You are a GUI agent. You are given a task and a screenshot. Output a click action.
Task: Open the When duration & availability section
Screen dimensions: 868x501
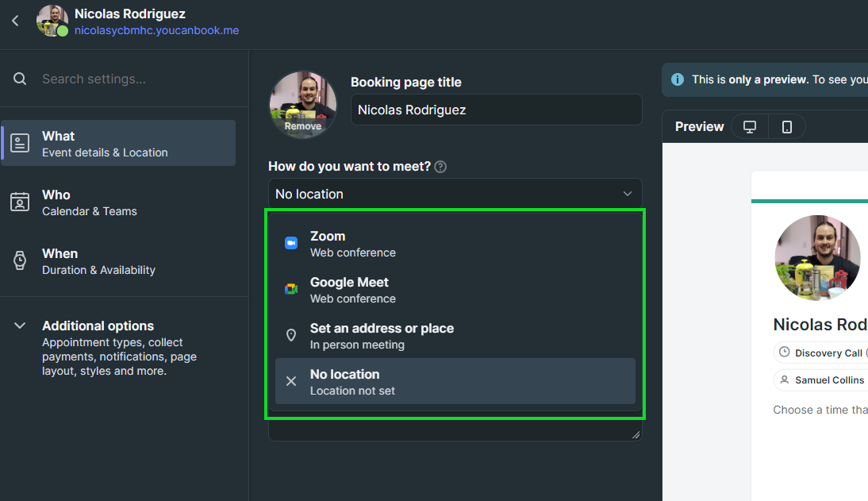[119, 261]
